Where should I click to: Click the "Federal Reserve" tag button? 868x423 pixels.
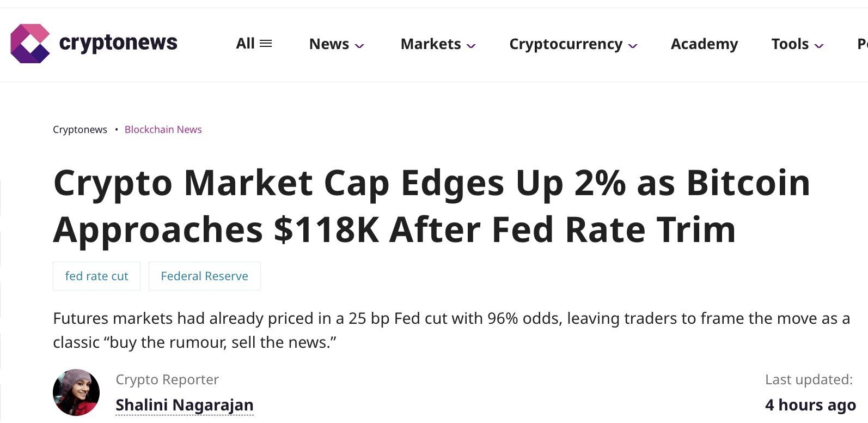[x=204, y=276]
